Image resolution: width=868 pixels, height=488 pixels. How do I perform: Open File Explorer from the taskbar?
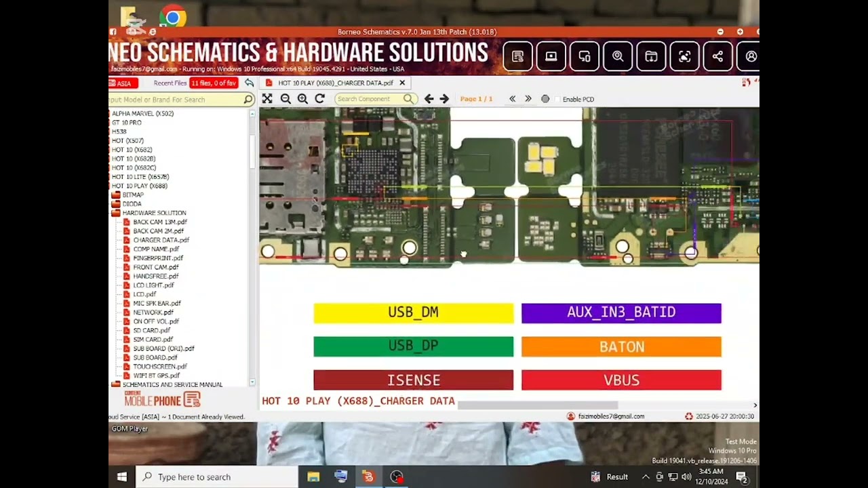pos(313,477)
